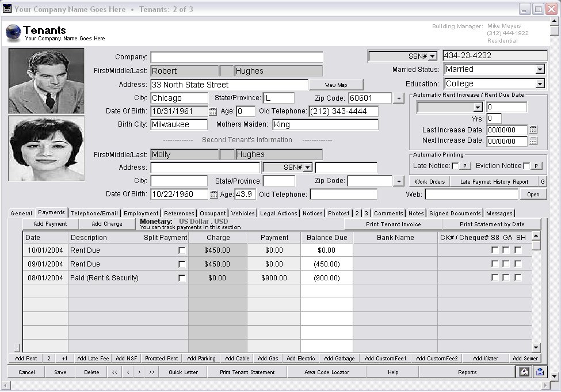561x392 pixels.
Task: Open the Employment tab
Action: click(141, 214)
